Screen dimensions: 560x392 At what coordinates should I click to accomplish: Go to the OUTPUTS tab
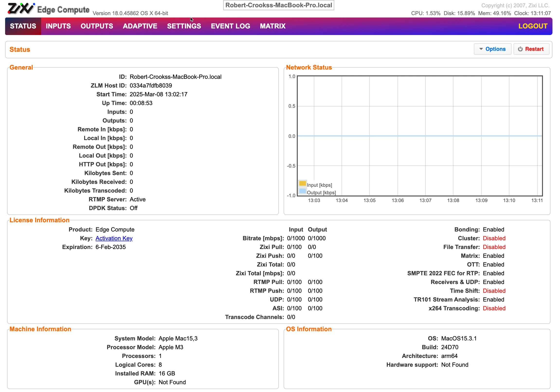click(x=97, y=26)
